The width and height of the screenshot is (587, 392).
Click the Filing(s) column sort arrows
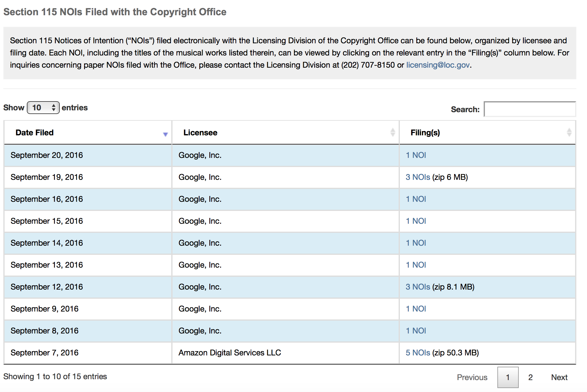click(569, 132)
